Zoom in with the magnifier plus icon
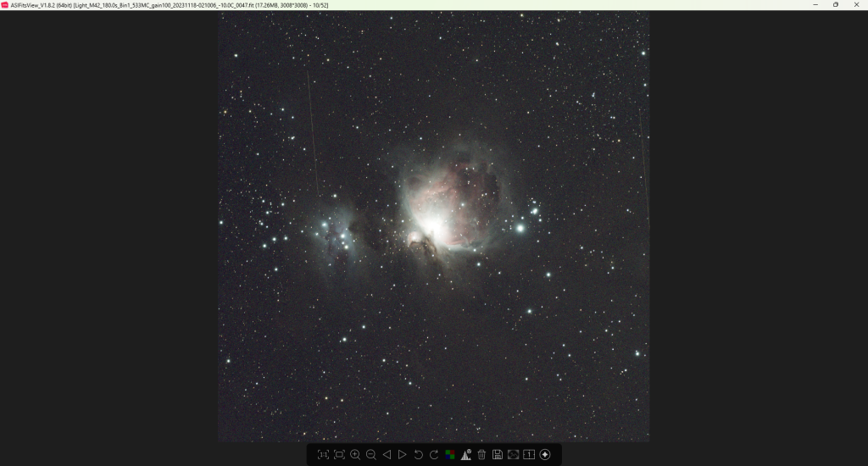Viewport: 868px width, 466px height. [x=355, y=455]
